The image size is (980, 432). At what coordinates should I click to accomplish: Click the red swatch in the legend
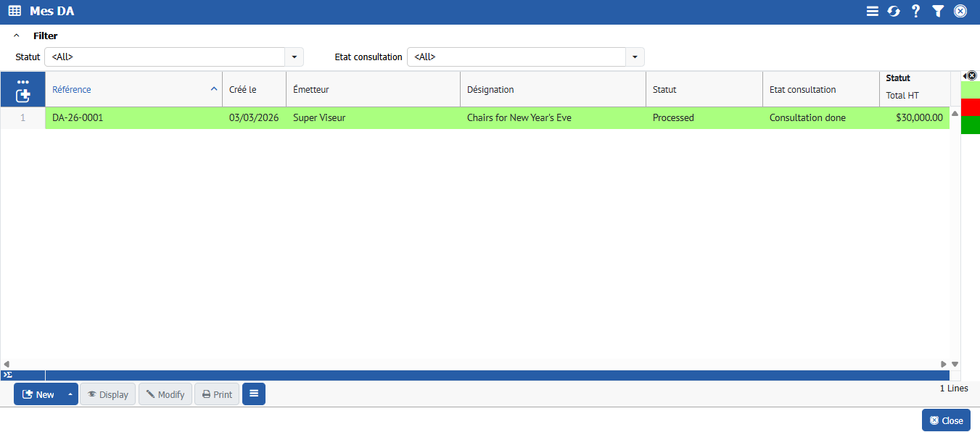point(970,107)
